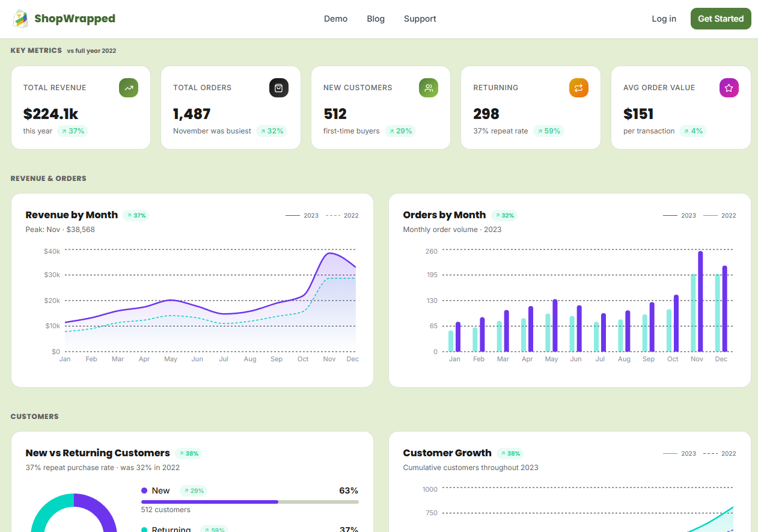Click the Orders by Month title

[444, 215]
